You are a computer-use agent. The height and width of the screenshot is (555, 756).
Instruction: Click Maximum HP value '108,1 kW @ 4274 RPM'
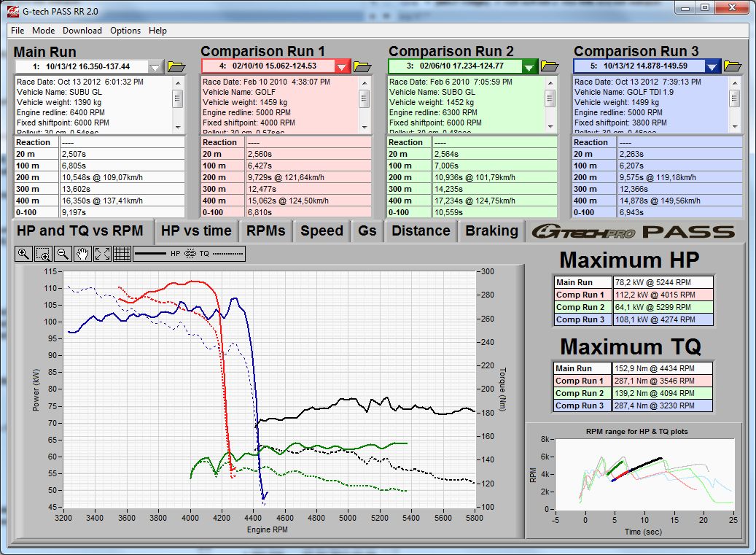click(x=663, y=319)
